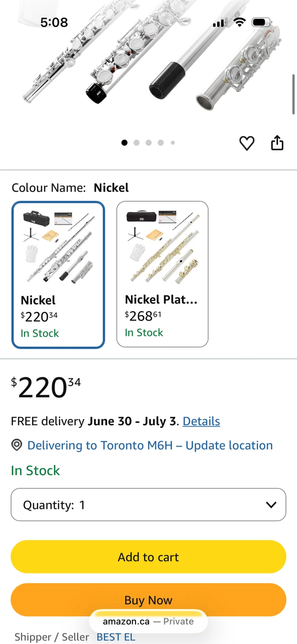Tap the amazon.ca Private address bar
The height and width of the screenshot is (644, 297).
tap(148, 622)
